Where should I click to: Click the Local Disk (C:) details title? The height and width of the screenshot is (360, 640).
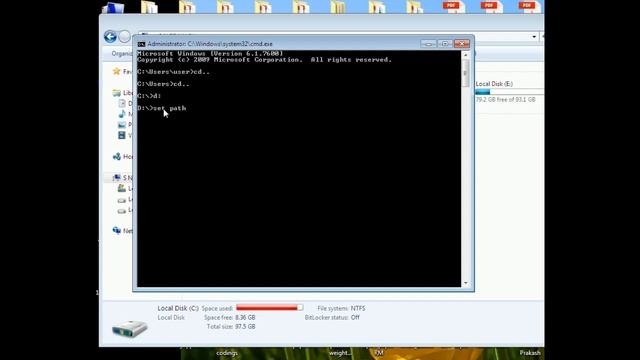pyautogui.click(x=178, y=308)
